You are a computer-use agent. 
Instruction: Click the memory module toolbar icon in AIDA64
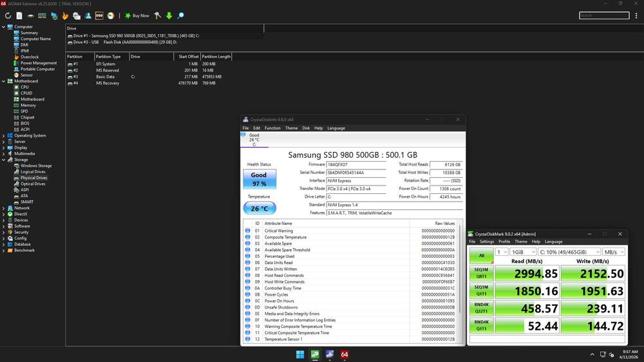(42, 15)
